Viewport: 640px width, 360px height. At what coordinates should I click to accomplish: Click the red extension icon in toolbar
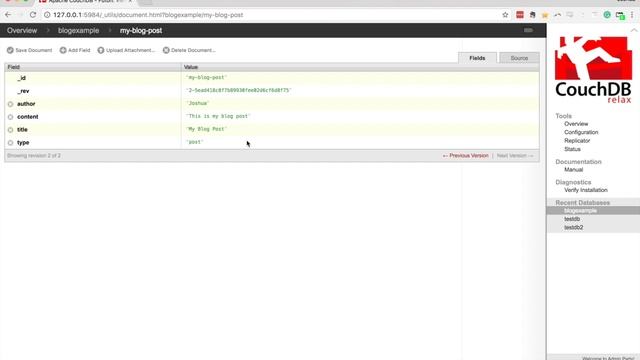coord(520,15)
